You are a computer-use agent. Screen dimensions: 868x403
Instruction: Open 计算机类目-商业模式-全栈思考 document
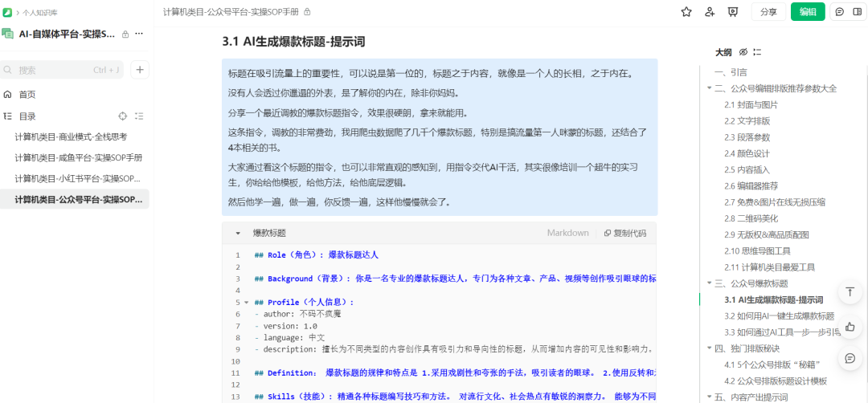(x=71, y=137)
